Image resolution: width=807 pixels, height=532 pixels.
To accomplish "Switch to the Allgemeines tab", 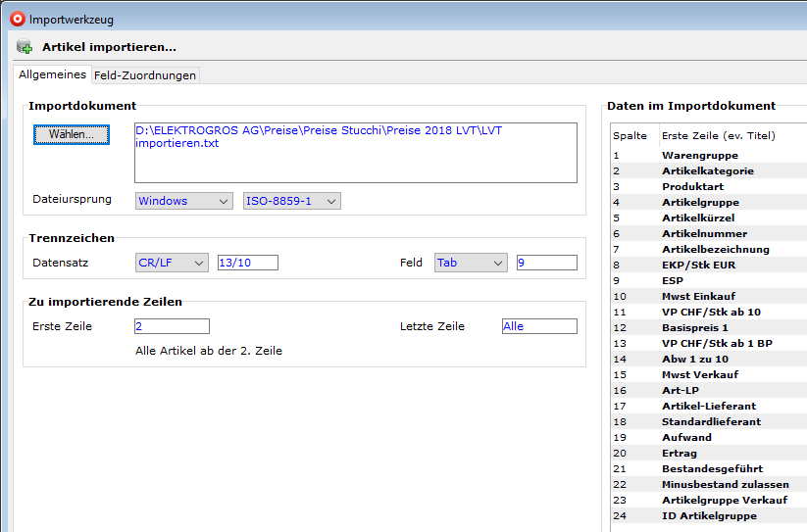I will [53, 74].
